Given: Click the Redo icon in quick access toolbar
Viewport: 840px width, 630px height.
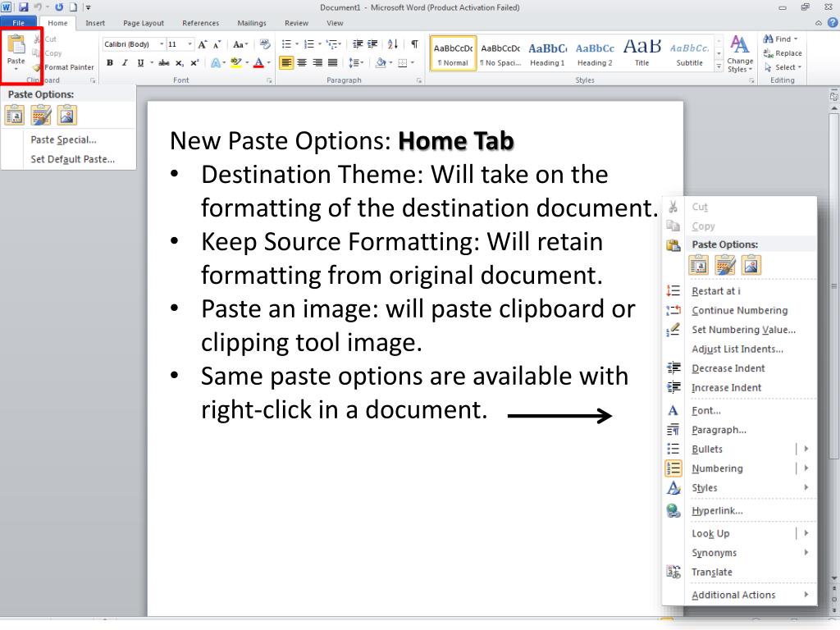Looking at the screenshot, I should click(x=59, y=7).
